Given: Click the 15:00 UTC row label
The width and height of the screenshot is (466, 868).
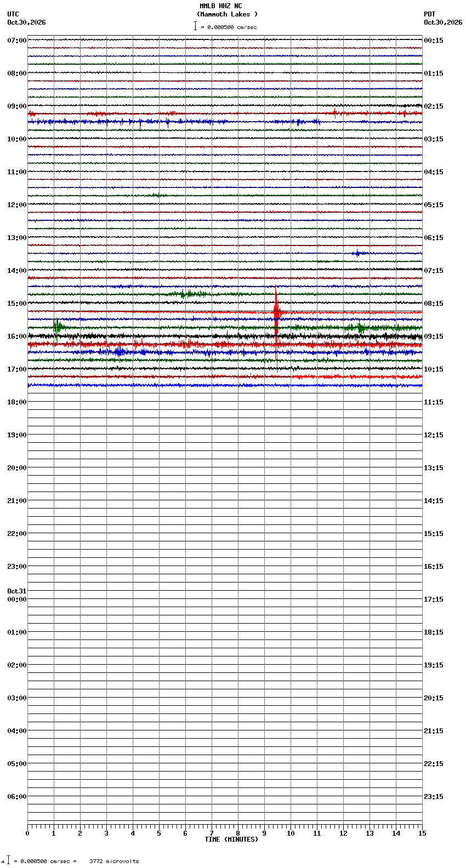Looking at the screenshot, I should [x=17, y=304].
